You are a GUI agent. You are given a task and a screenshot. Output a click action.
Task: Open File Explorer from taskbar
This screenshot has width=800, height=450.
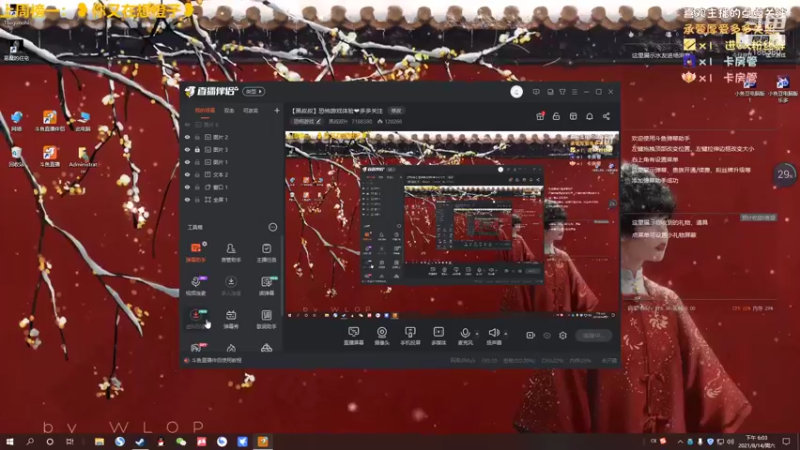click(99, 441)
